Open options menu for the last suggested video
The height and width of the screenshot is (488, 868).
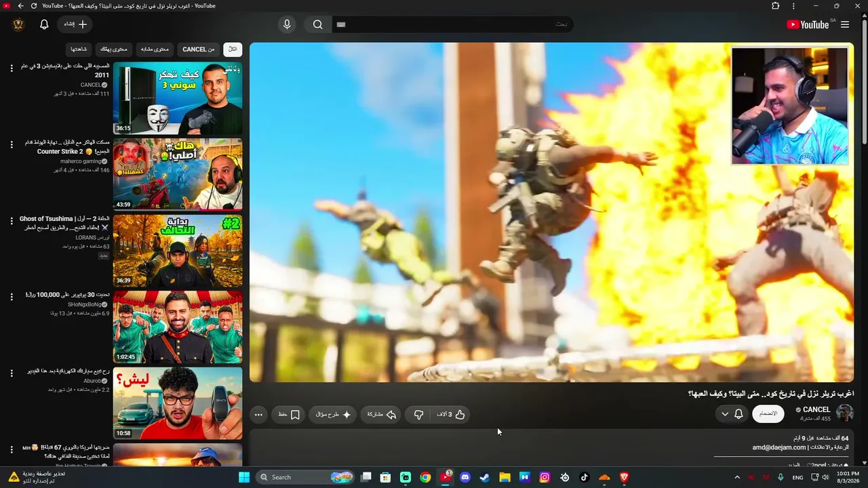tap(12, 449)
